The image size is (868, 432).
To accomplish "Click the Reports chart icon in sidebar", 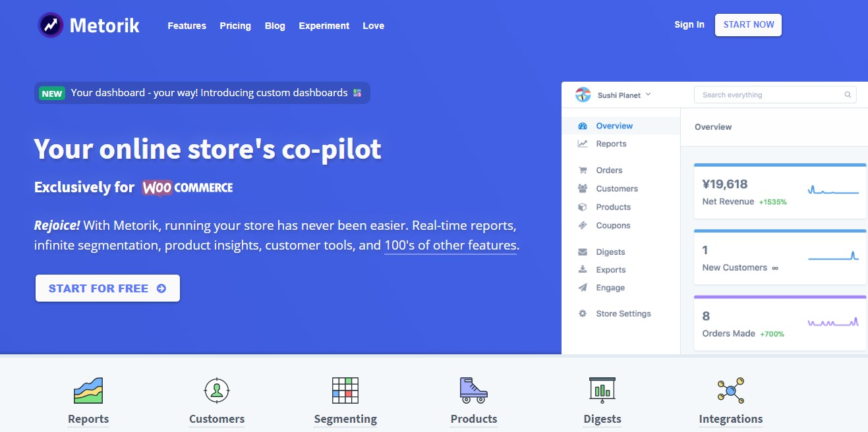I will point(583,144).
